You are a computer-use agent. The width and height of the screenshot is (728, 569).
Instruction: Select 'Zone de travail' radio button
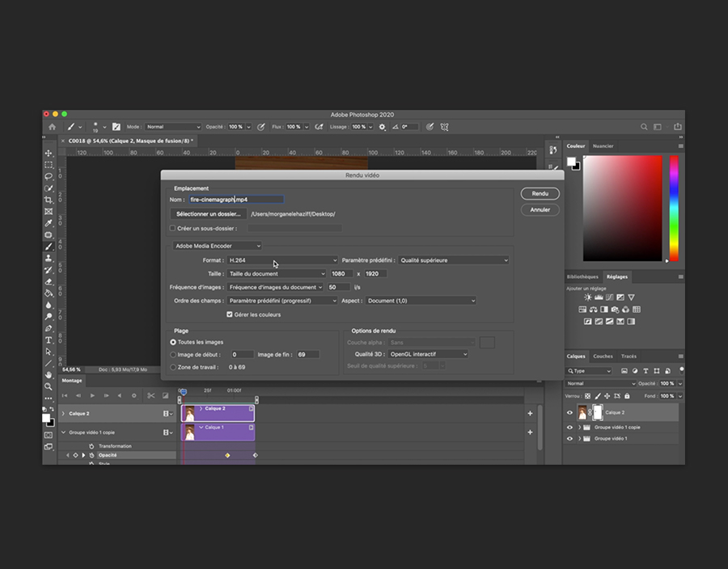coord(173,367)
